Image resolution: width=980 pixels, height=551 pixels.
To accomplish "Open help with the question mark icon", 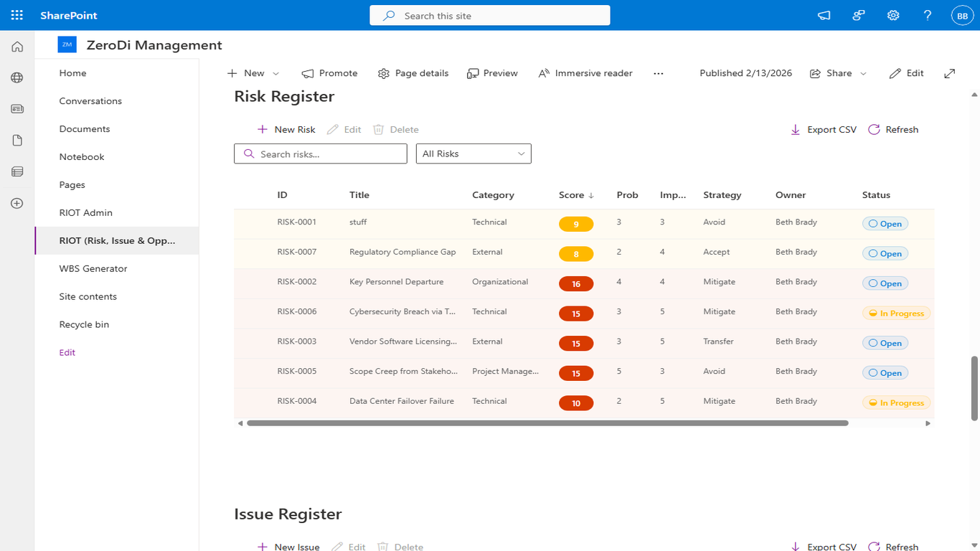I will (927, 15).
